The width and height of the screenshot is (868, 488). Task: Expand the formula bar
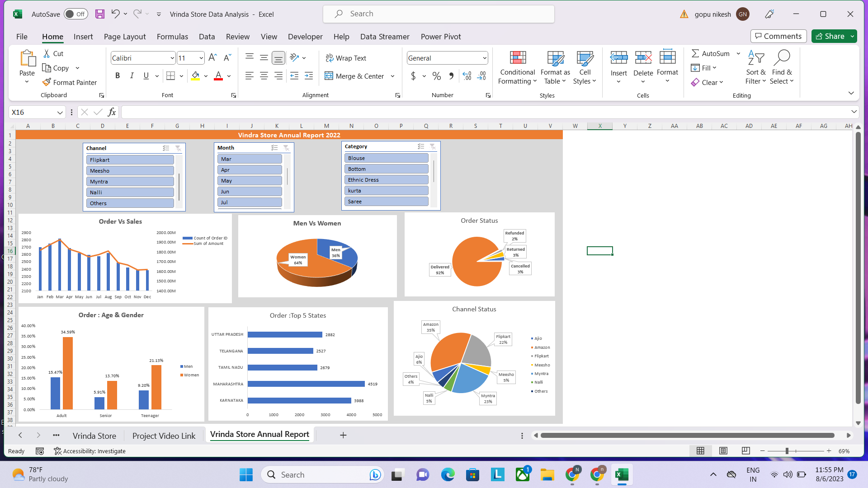(x=854, y=112)
